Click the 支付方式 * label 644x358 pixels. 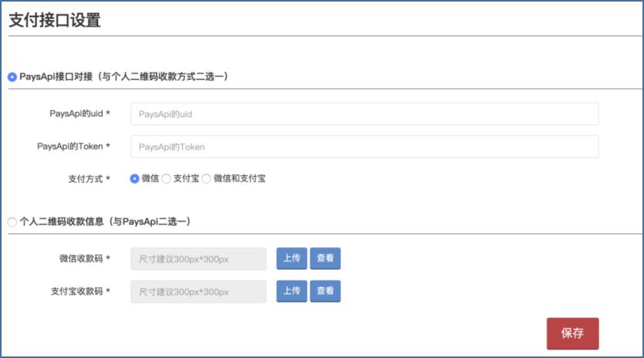click(x=89, y=179)
